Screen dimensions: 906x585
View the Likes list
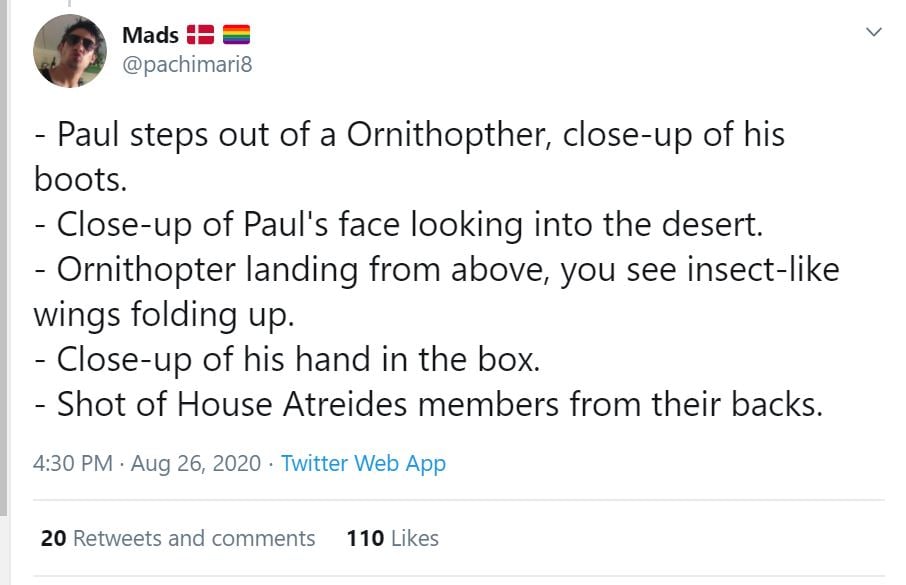(414, 538)
